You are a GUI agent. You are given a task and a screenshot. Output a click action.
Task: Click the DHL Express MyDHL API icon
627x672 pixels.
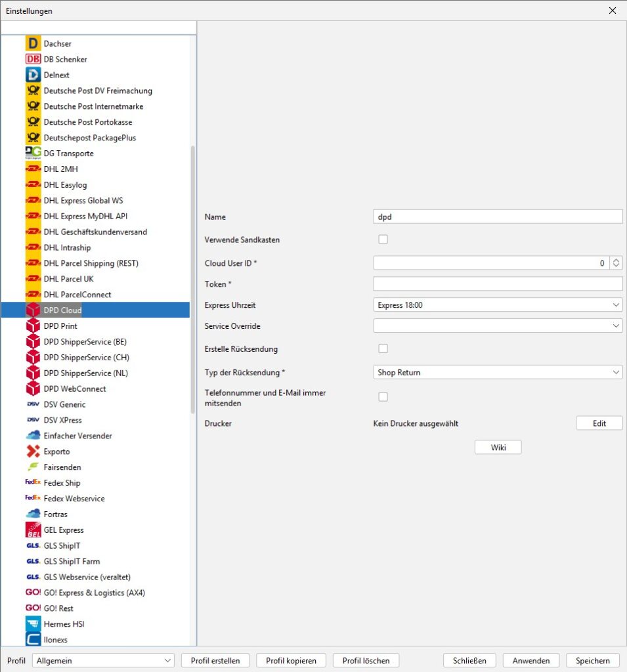[x=33, y=216]
